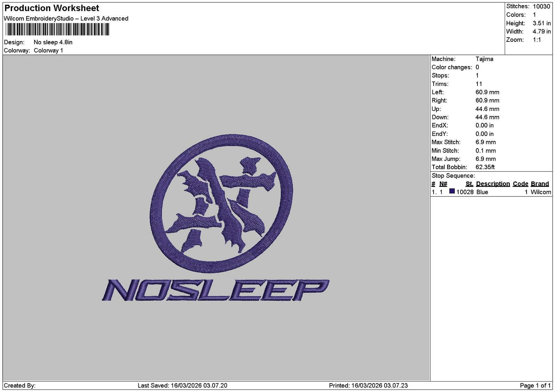Click 'Page 1 of 1' in footer
The height and width of the screenshot is (392, 555).
535,385
